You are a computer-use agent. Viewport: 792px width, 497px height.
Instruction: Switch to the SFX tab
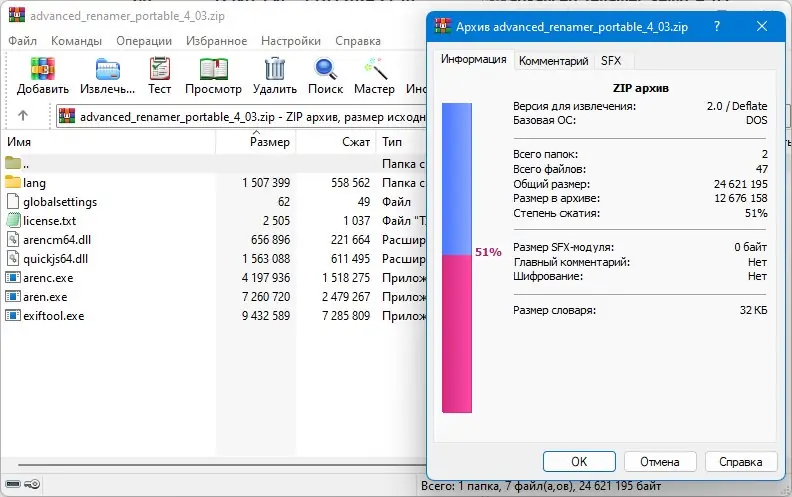pos(611,61)
